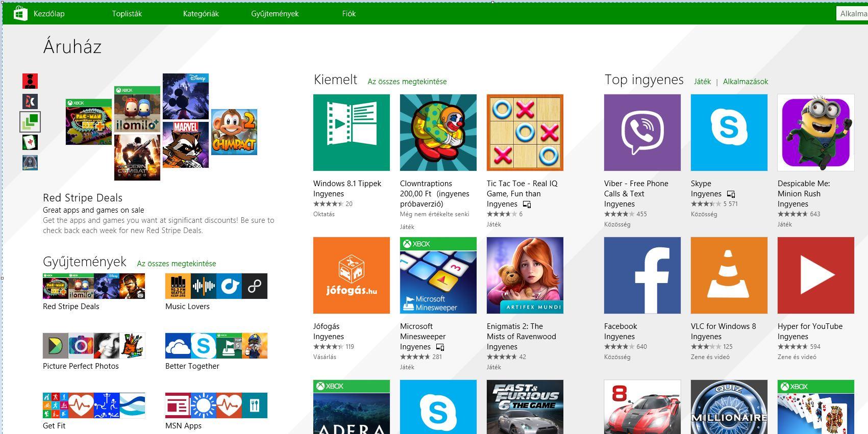The width and height of the screenshot is (868, 434).
Task: Focus the Alkalma... search box
Action: point(852,14)
